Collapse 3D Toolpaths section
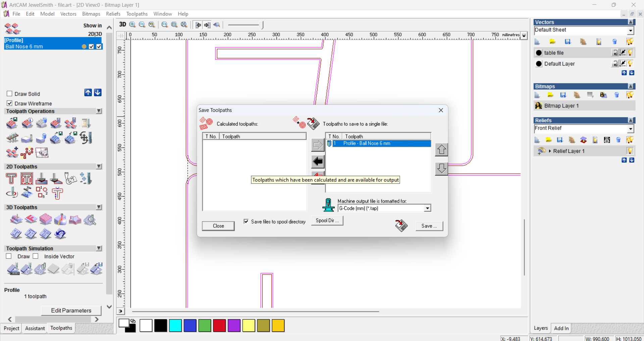The image size is (644, 341). [x=99, y=207]
